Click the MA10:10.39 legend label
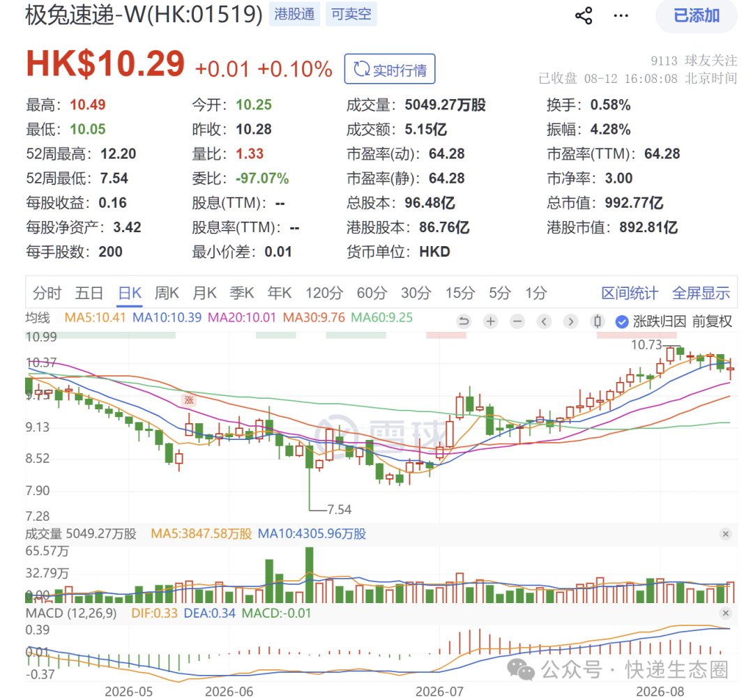Viewport: 753px width, 700px height. point(167,318)
